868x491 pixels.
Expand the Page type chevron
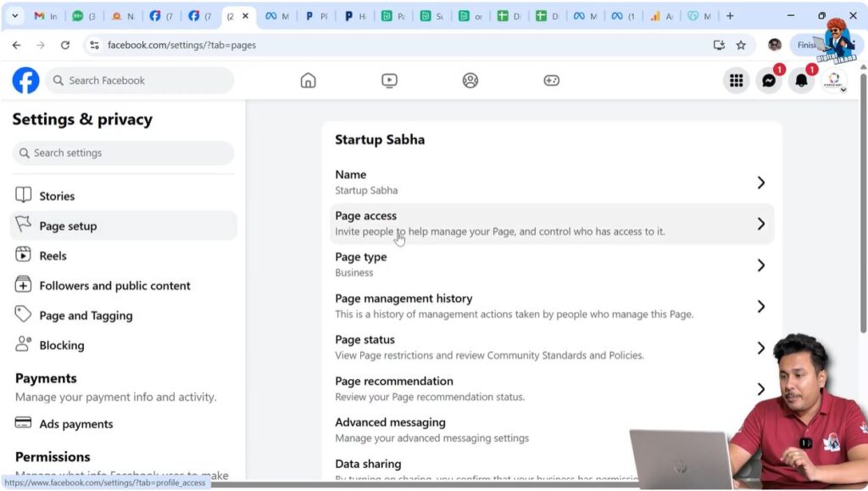pos(761,265)
